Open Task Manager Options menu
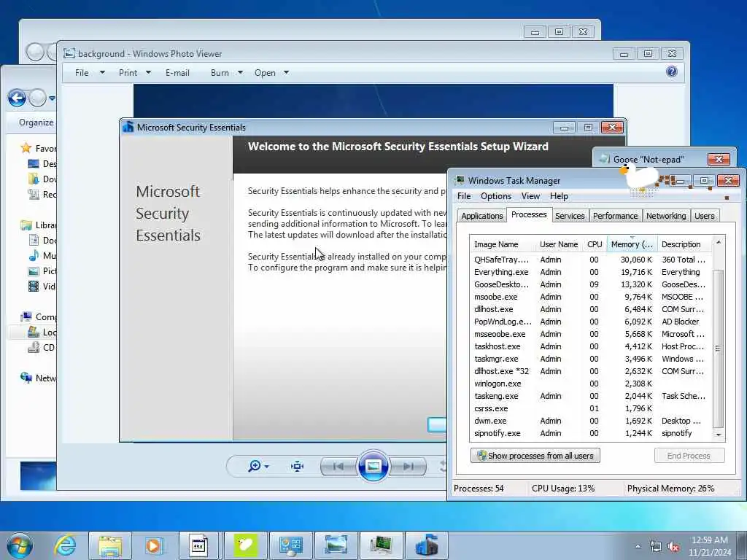Viewport: 747px width, 560px height. [x=495, y=196]
